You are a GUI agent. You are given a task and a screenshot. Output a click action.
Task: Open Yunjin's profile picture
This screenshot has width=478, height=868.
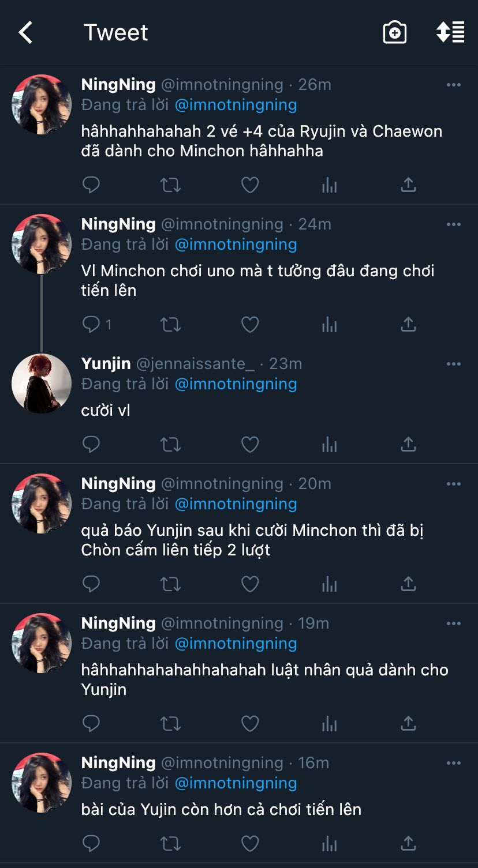[x=42, y=384]
